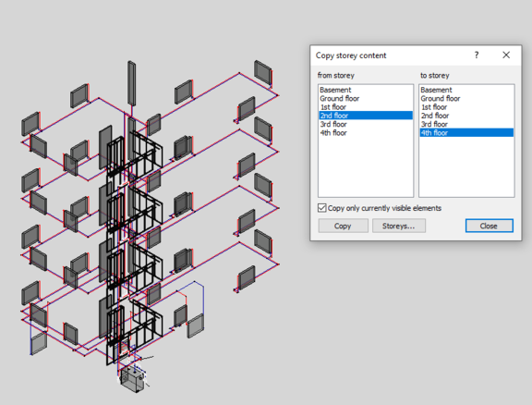The image size is (532, 405).
Task: Toggle Copy only currently visible elements checkbox
Action: 322,208
